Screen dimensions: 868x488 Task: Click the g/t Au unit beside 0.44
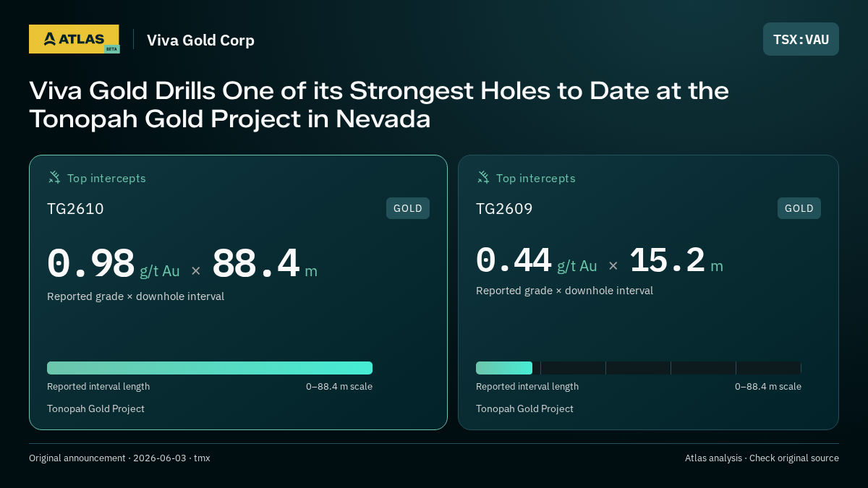(x=577, y=266)
